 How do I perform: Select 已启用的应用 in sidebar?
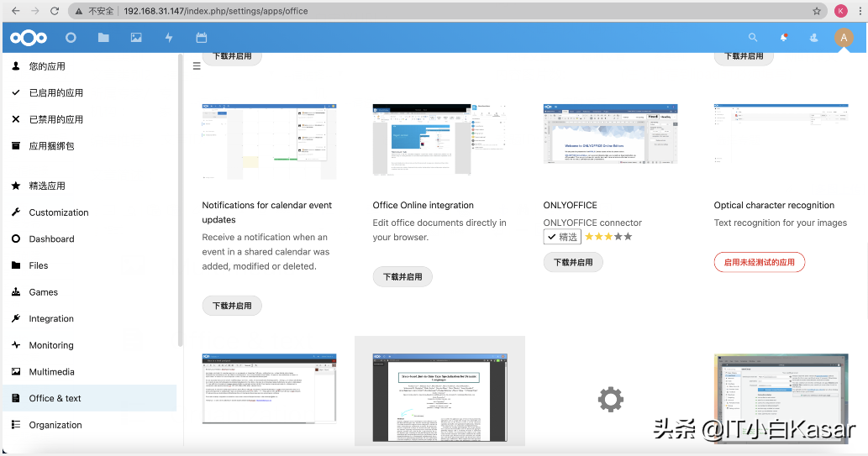coord(90,93)
